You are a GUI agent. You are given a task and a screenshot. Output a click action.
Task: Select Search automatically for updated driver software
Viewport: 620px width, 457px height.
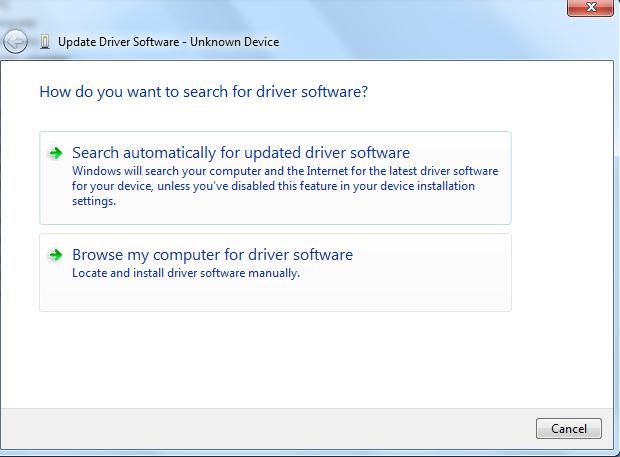(x=241, y=153)
